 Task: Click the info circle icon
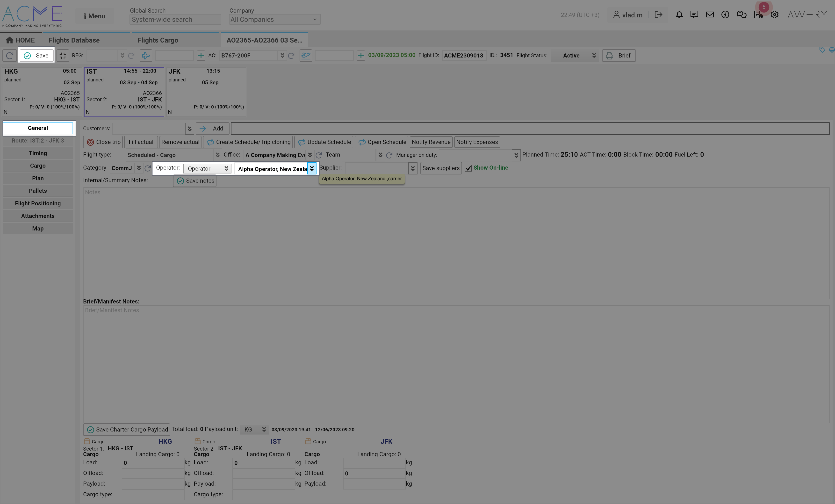point(725,14)
